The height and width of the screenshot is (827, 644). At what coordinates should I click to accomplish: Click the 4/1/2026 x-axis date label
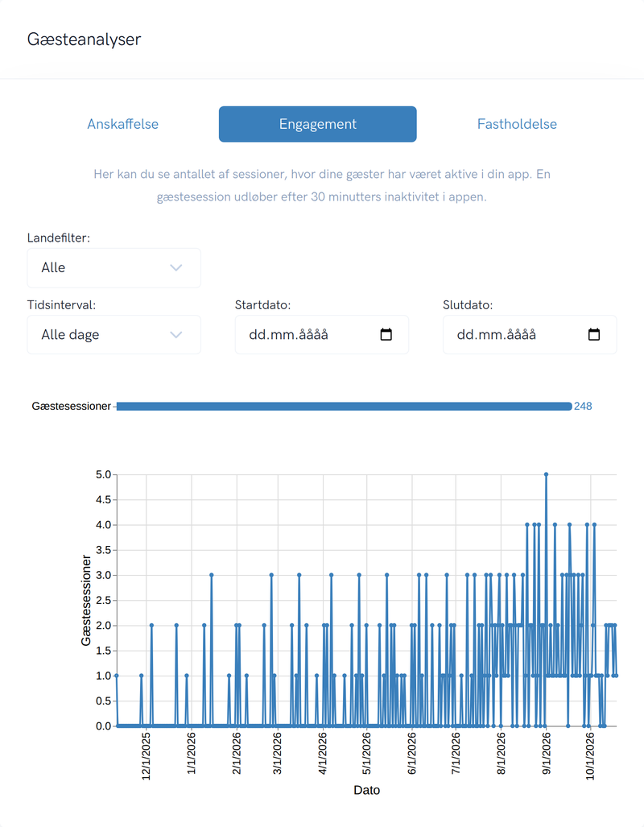click(x=323, y=753)
